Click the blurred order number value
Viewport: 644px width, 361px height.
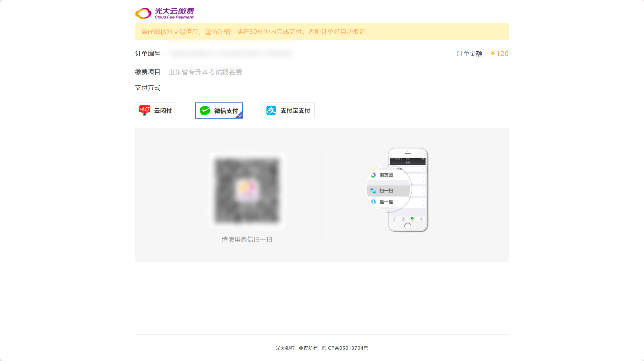coord(231,54)
